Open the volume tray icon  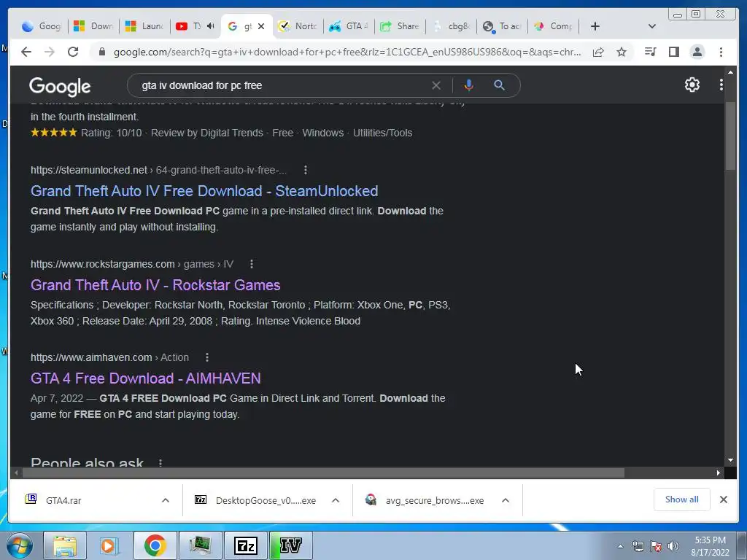point(673,546)
